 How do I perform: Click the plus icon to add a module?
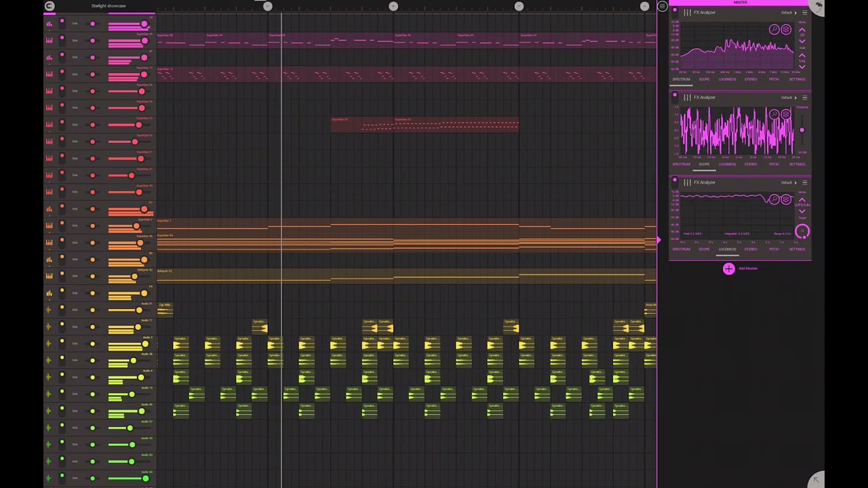click(728, 268)
